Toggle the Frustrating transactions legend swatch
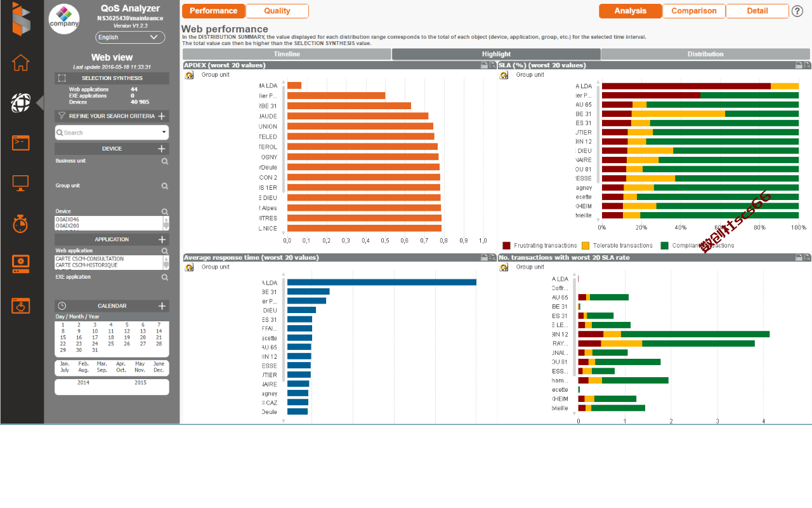812x508 pixels. coord(506,245)
